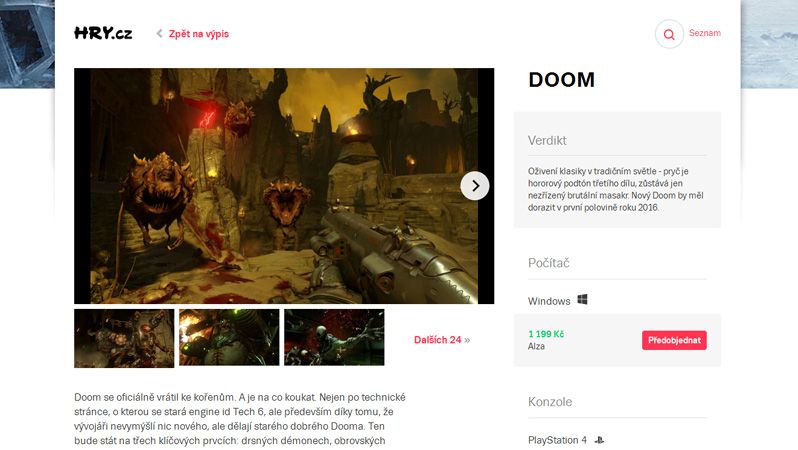Image resolution: width=798 pixels, height=450 pixels.
Task: Click the magnifier search icon
Action: coord(669,34)
